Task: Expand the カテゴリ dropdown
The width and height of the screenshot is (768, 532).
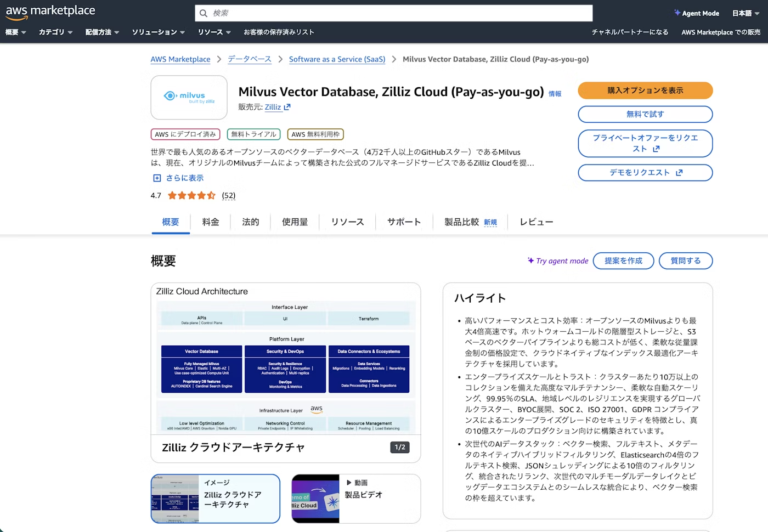Action: click(55, 32)
